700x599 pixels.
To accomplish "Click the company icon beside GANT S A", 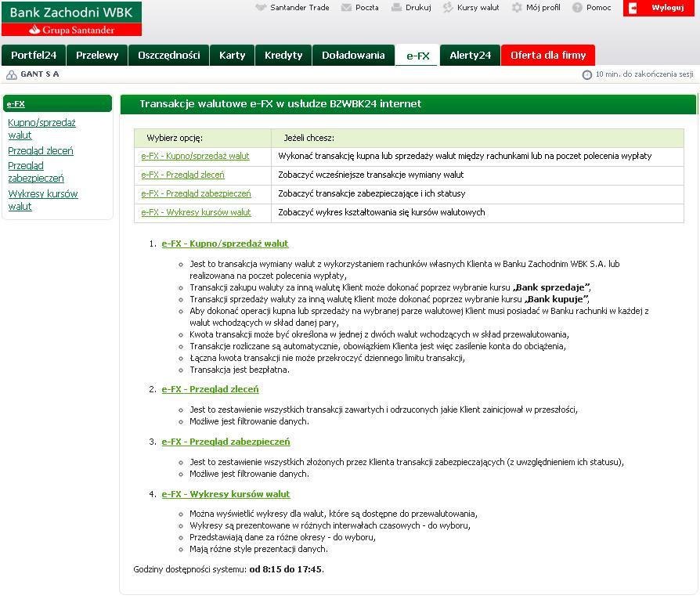I will point(12,74).
